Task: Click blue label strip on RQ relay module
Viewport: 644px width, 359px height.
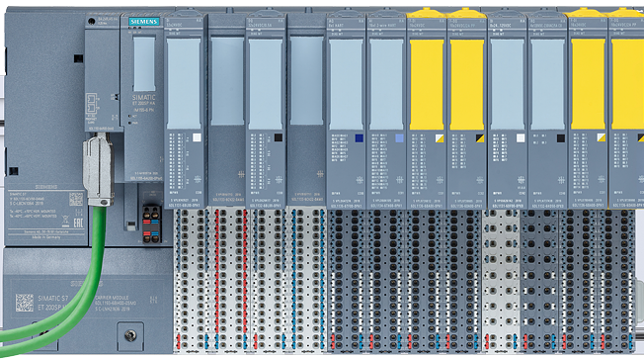Action: tap(547, 85)
